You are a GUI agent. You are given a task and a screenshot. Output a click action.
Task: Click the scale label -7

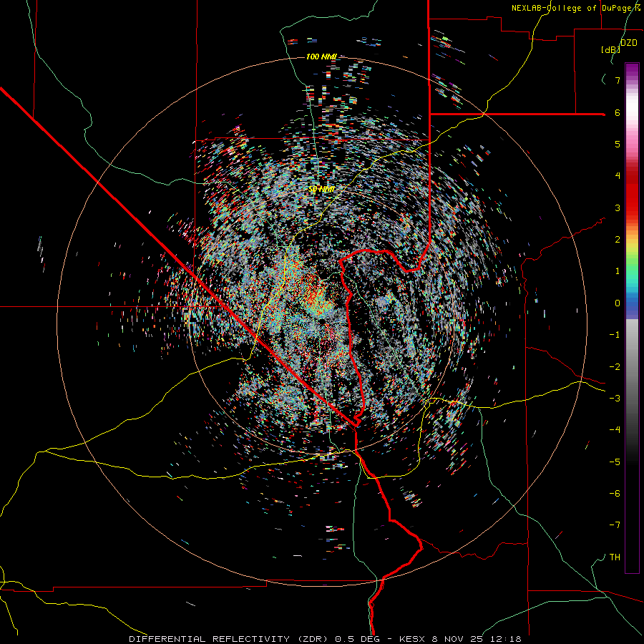click(615, 525)
